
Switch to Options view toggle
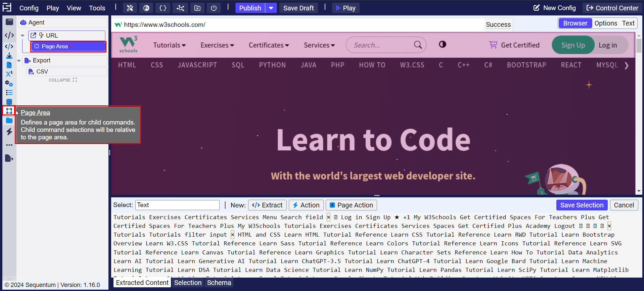coord(606,23)
